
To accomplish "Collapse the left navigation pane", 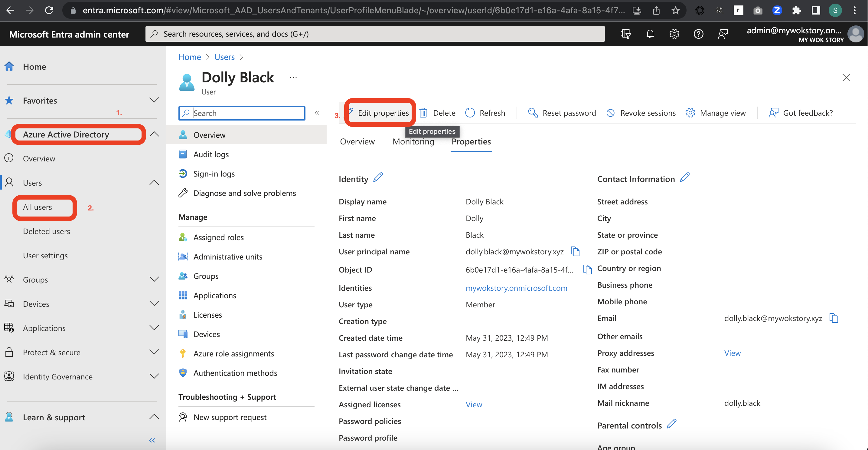I will tap(152, 440).
